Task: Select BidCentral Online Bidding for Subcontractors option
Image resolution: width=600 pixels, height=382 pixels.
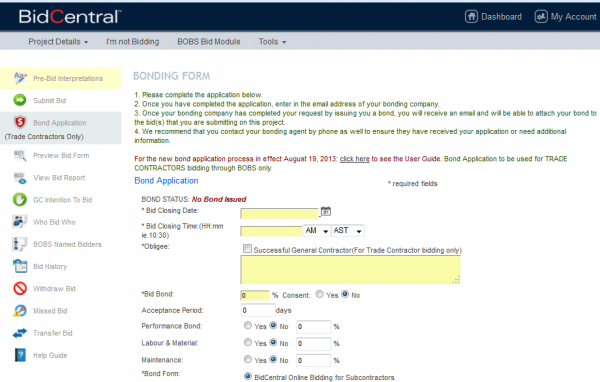Action: (248, 376)
